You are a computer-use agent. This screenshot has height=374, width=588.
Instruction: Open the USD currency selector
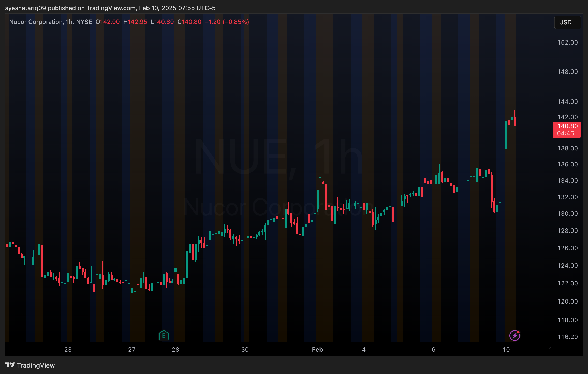click(567, 22)
